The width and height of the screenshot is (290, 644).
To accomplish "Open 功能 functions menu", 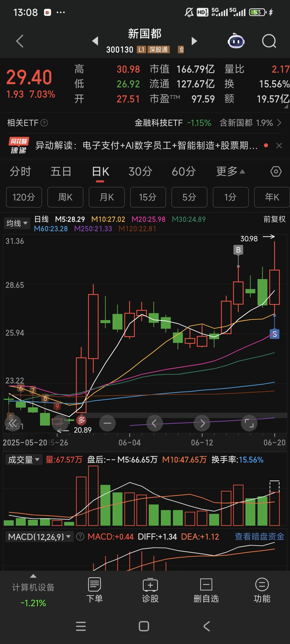I will [x=262, y=590].
